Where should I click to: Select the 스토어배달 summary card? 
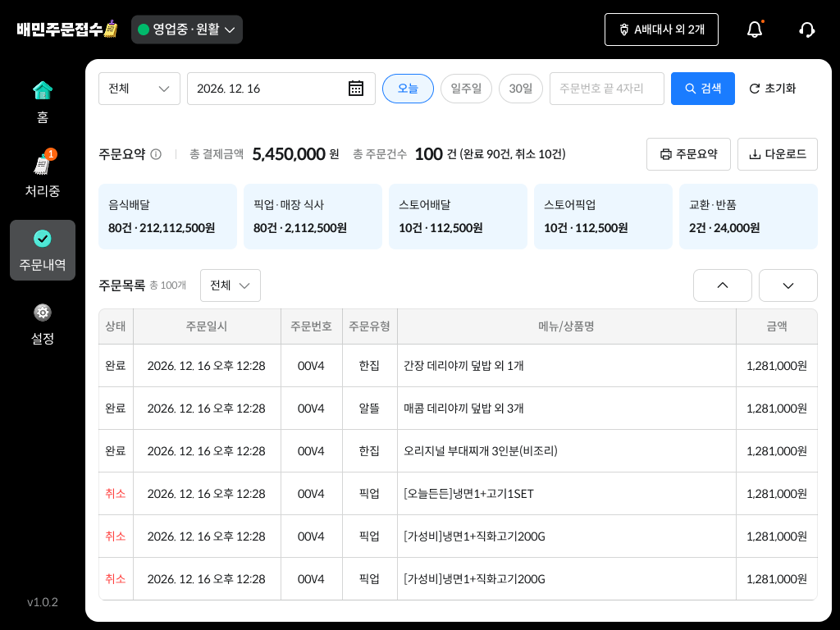(458, 217)
